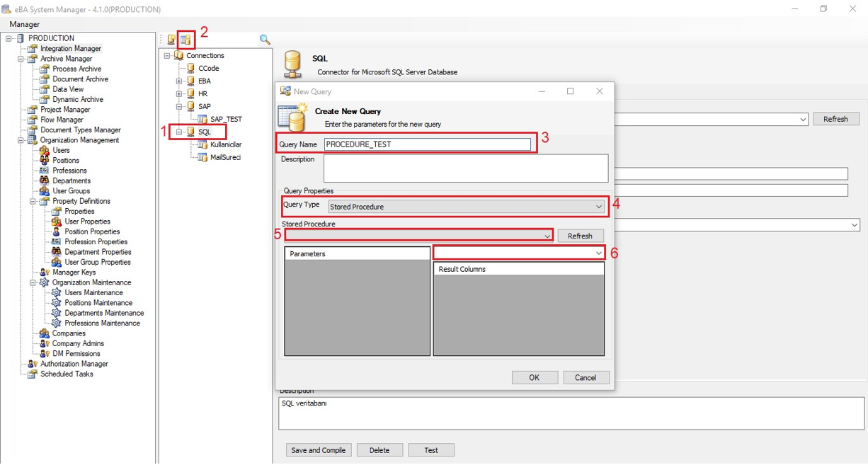The image size is (868, 465).
Task: Click Cancel in New Query dialog
Action: 586,377
